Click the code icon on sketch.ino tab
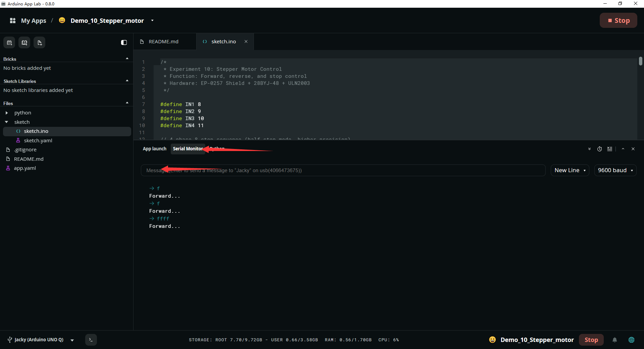 pyautogui.click(x=205, y=42)
